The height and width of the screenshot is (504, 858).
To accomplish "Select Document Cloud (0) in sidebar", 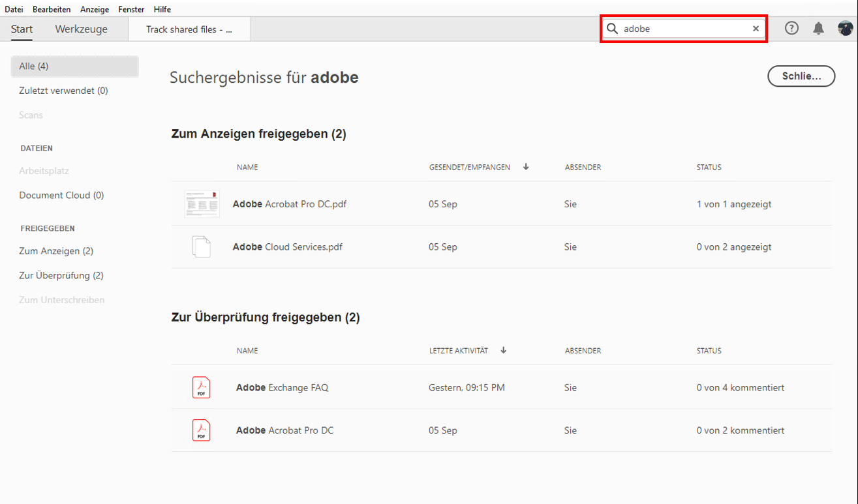I will pos(61,195).
